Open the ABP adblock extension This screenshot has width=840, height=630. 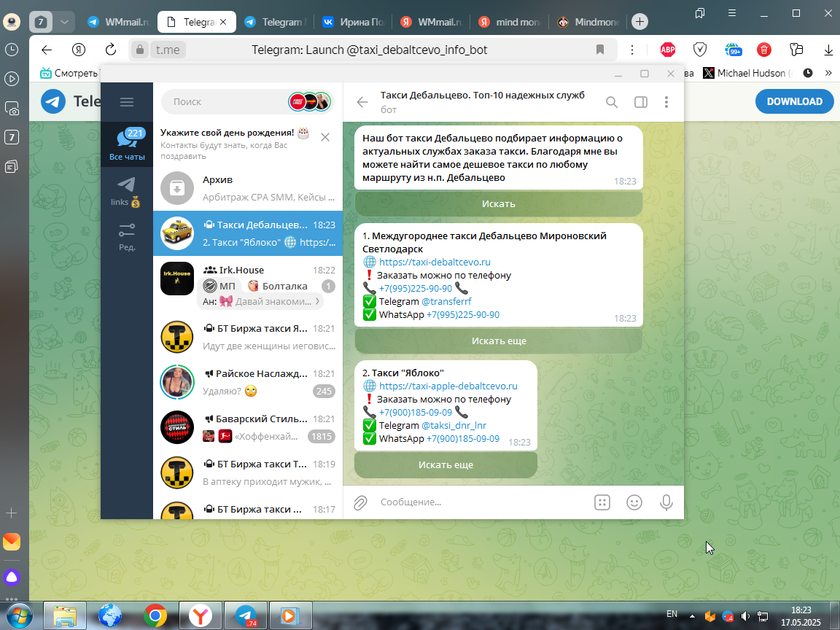(667, 50)
